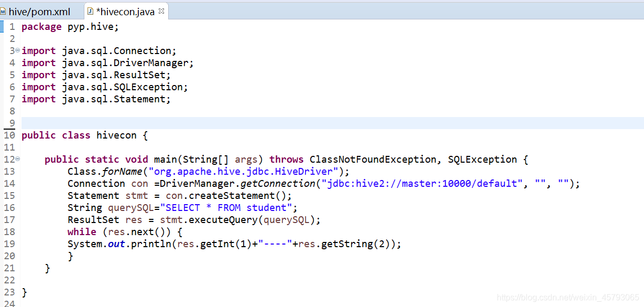This screenshot has width=644, height=307.
Task: Click 'java.sql.Statement' import on line 7
Action: (x=114, y=99)
